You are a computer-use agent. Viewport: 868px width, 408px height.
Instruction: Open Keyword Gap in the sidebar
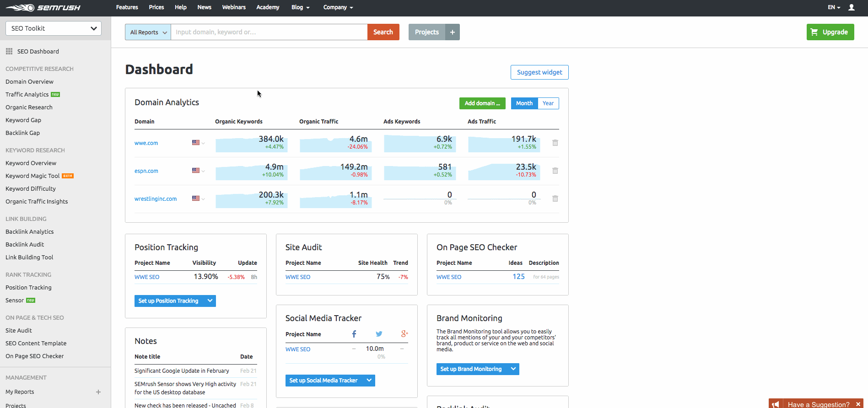click(23, 120)
